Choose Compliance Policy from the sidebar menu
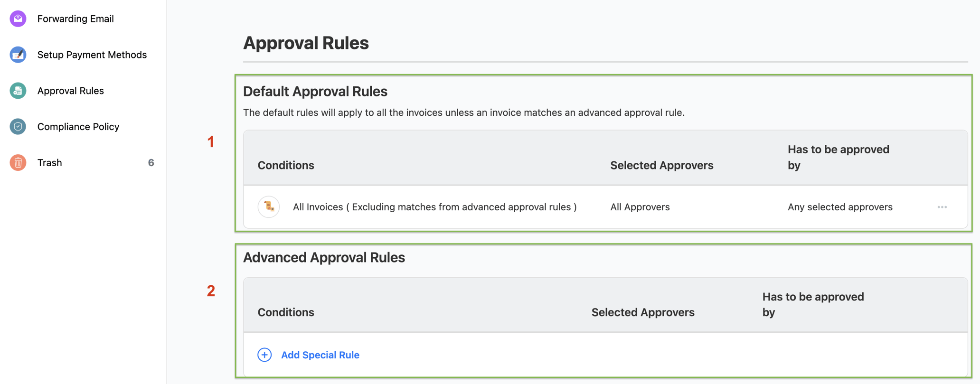Viewport: 980px width, 384px height. point(78,126)
